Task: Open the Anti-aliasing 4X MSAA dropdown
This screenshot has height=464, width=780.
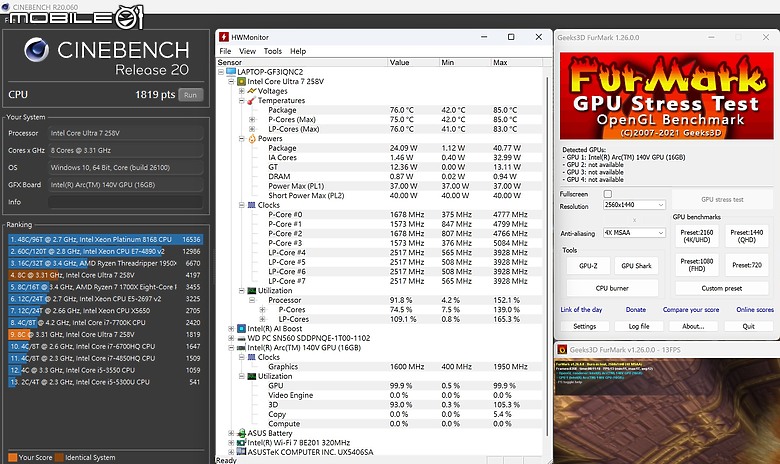Action: [634, 233]
